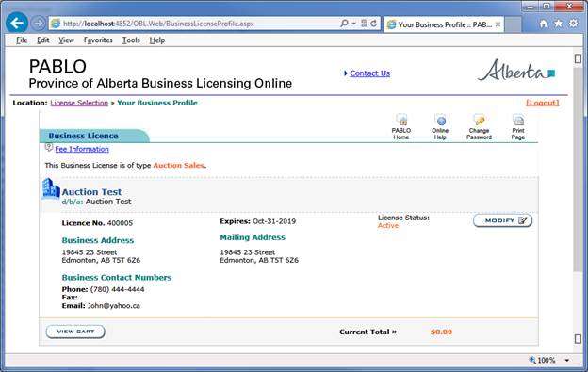Close the Your Business Profile tab
The width and height of the screenshot is (588, 372).
[498, 24]
